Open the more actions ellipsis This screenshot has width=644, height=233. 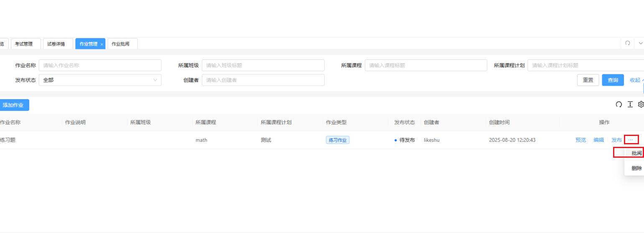631,140
